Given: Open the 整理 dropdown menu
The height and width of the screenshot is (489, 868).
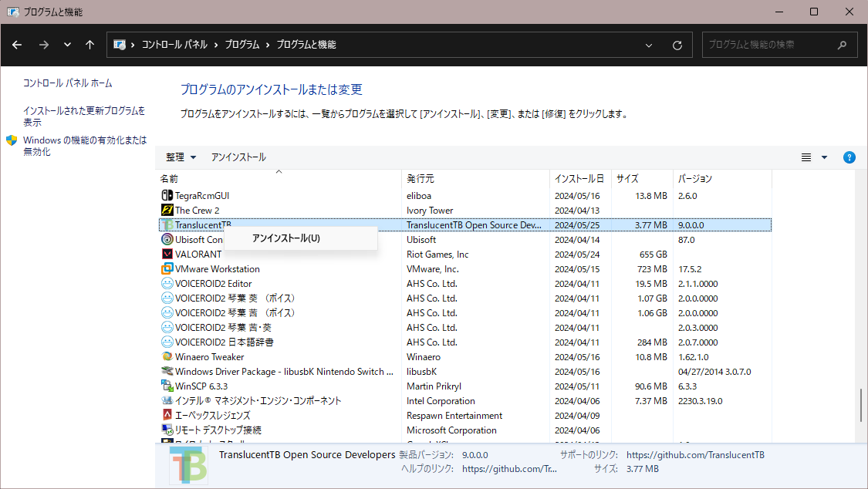Looking at the screenshot, I should coord(181,157).
